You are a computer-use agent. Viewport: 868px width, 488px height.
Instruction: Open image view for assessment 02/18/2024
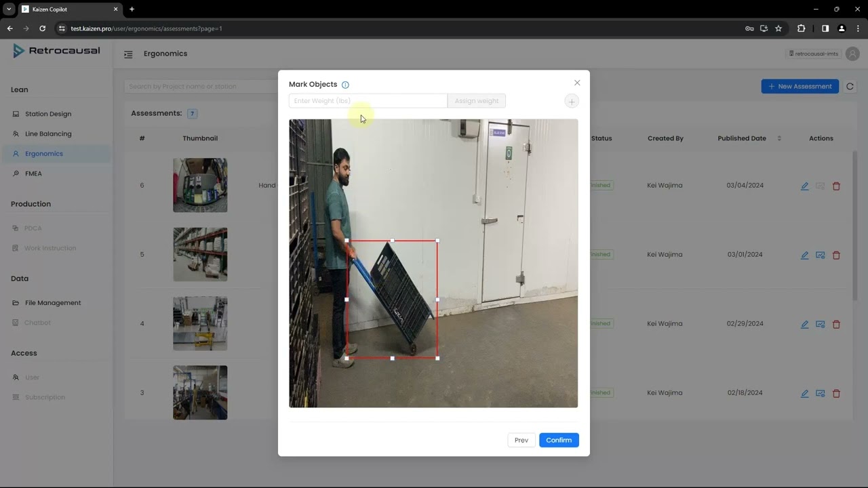click(820, 393)
